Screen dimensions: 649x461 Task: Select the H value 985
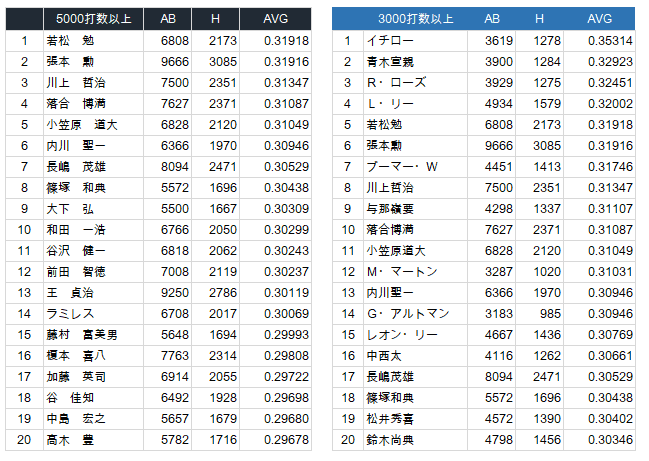coord(550,314)
